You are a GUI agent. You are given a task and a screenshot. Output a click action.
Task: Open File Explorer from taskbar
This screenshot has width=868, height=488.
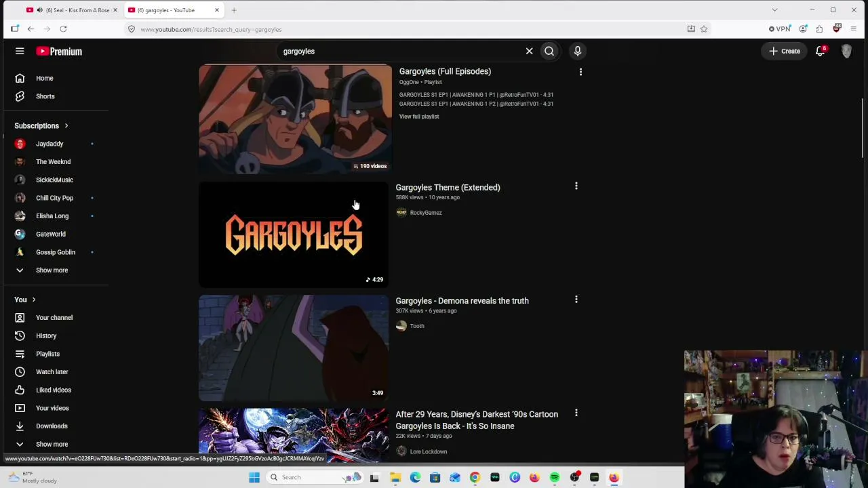[x=395, y=477]
